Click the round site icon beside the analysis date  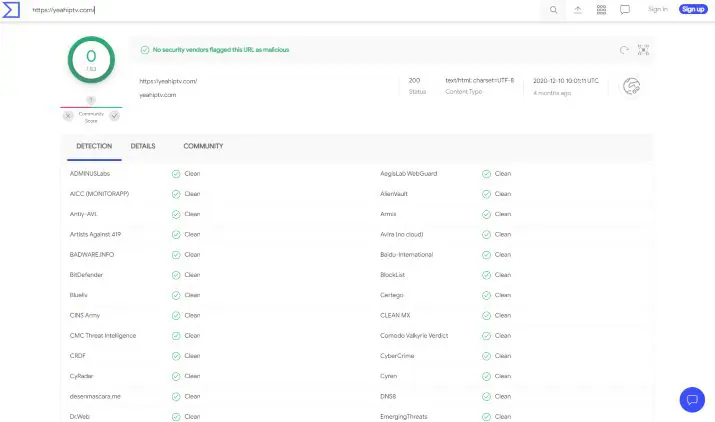click(632, 86)
